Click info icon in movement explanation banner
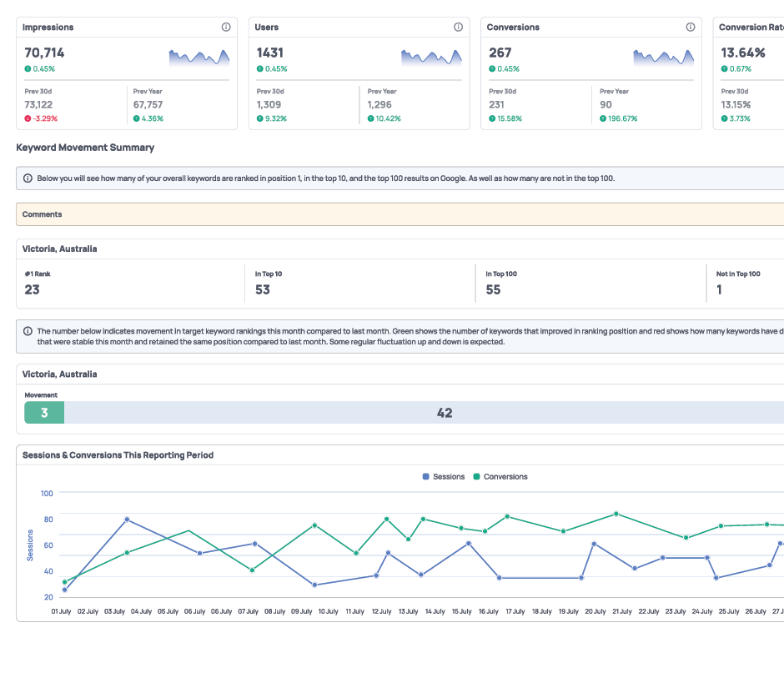Screen dimensions: 784x683 click(x=28, y=331)
